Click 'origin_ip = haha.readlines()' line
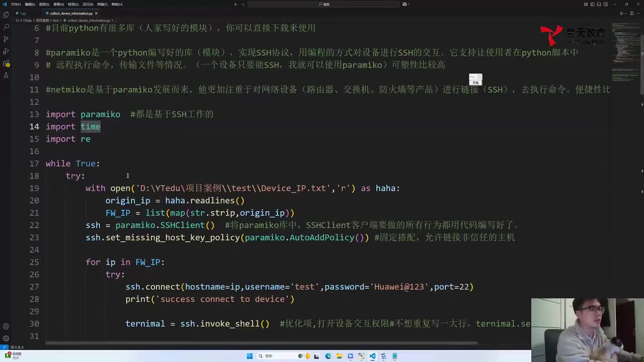The width and height of the screenshot is (644, 362). (x=175, y=201)
